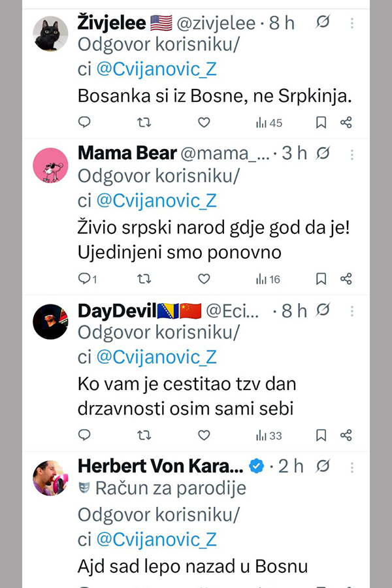Like Živjelee's tweet
The image size is (392, 588).
204,122
